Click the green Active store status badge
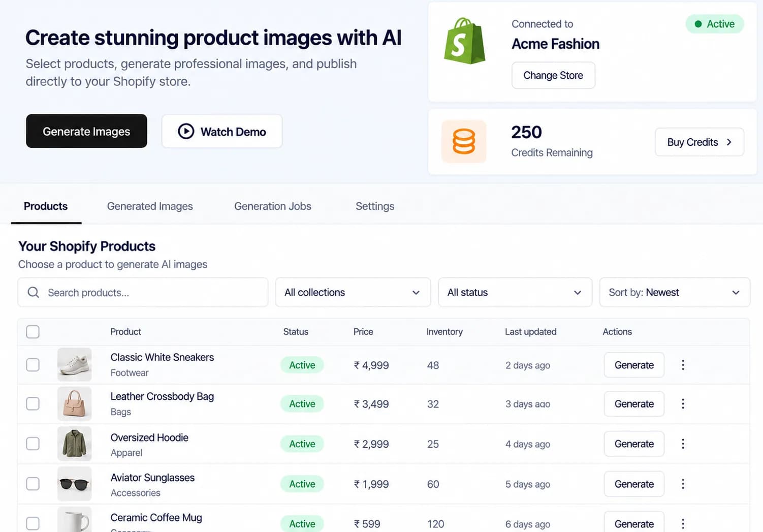 (715, 24)
